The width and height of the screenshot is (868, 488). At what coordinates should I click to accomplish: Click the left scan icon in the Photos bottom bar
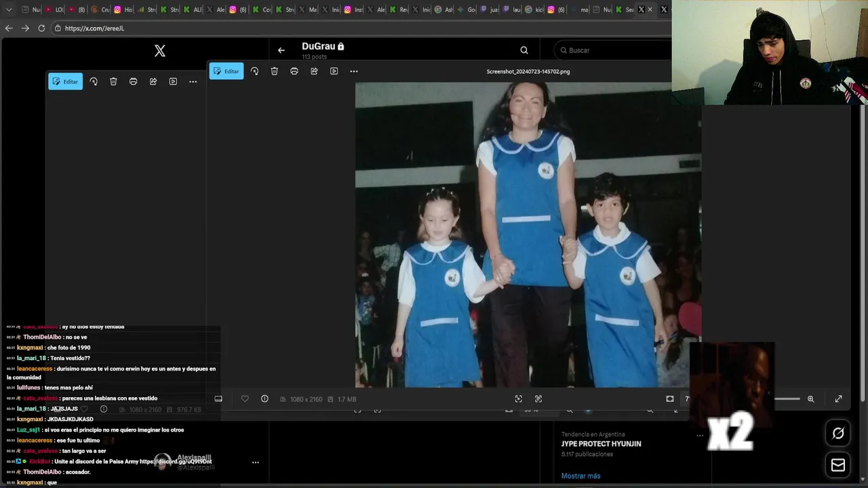tap(519, 399)
